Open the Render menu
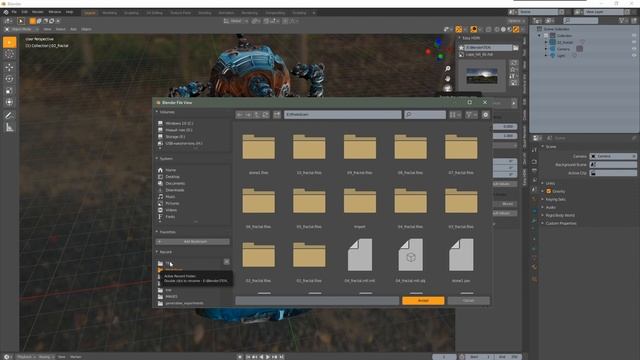 click(x=38, y=13)
